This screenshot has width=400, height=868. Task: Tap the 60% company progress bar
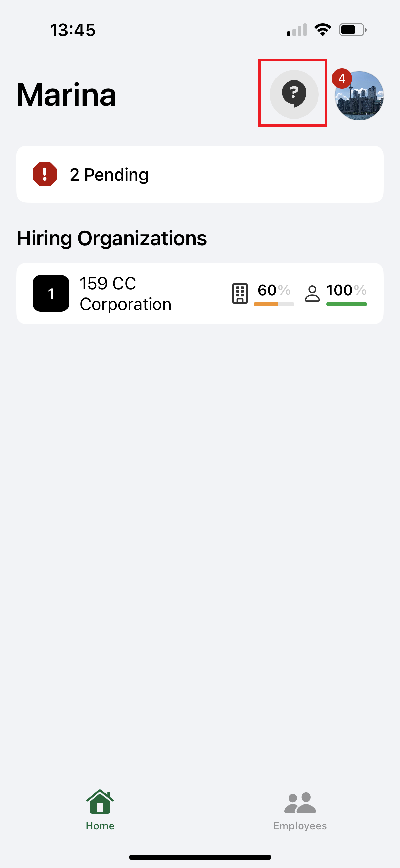pos(274,304)
